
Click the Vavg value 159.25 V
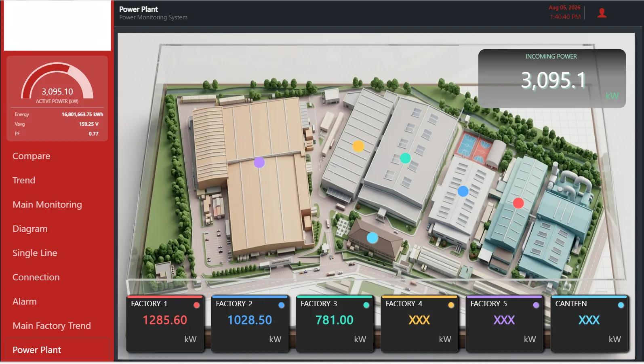tap(89, 124)
